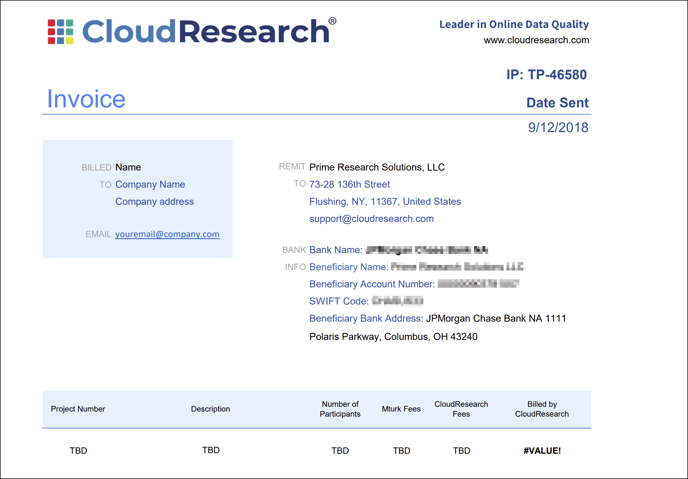Click the Billed by CloudResearch column header
This screenshot has width=688, height=479.
tap(542, 409)
